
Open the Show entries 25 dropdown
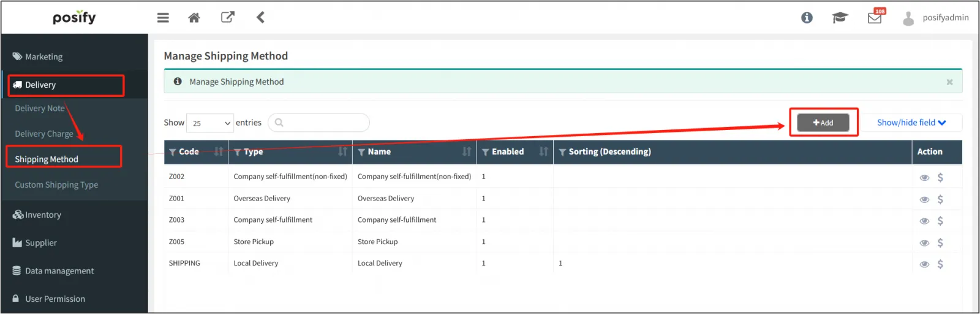(x=210, y=123)
